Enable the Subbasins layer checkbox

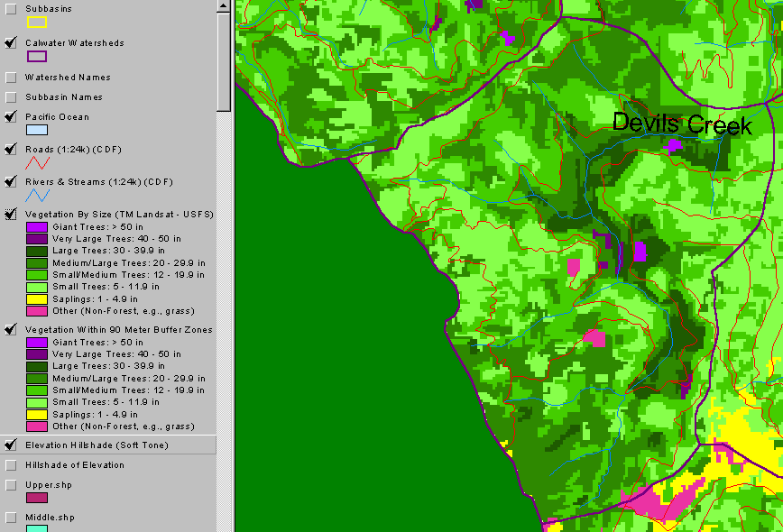coord(11,9)
